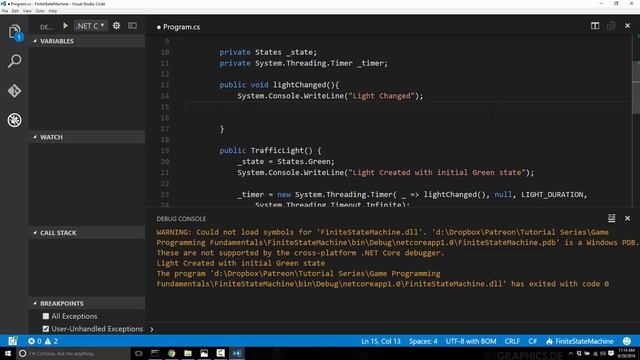Change indentation via Spaces: 4
This screenshot has width=640, height=360.
point(423,341)
